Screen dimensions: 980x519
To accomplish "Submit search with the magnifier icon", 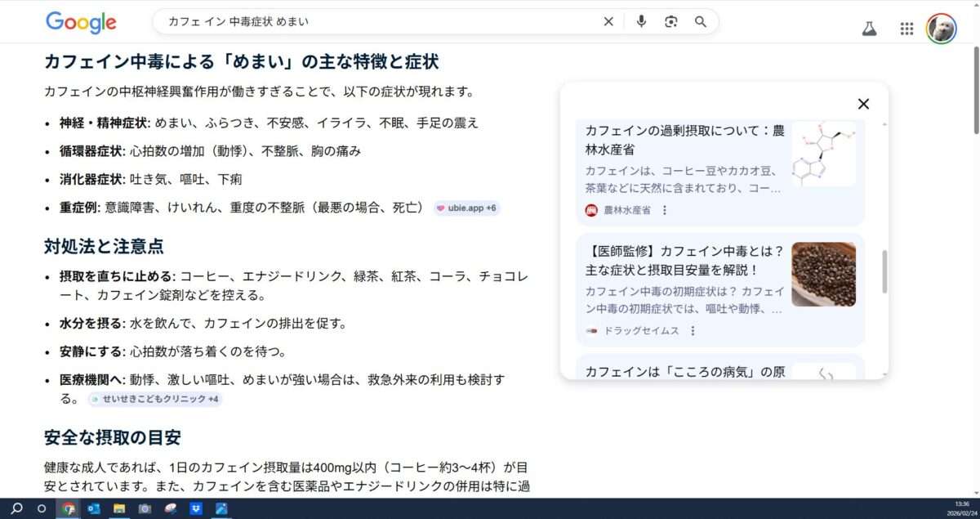I will 701,22.
